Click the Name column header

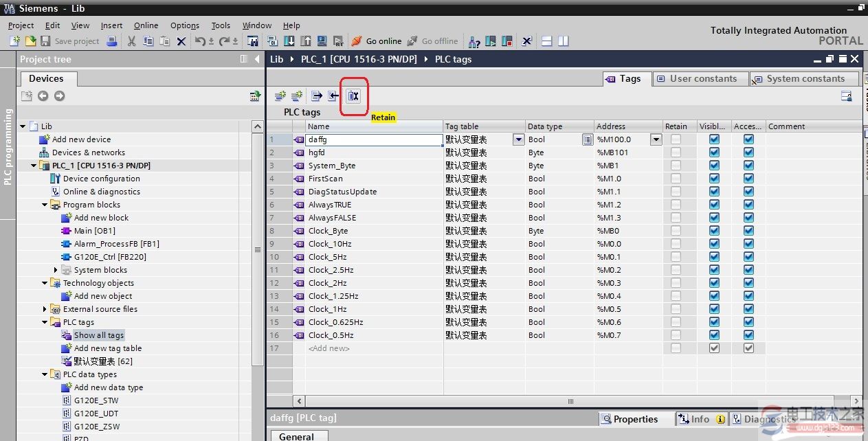coord(375,126)
